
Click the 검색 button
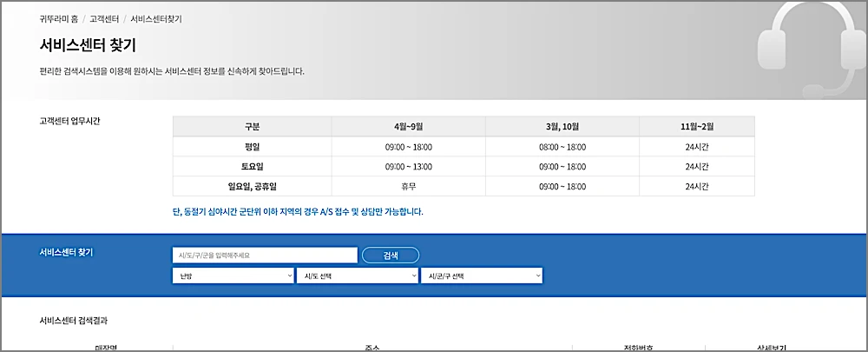391,255
